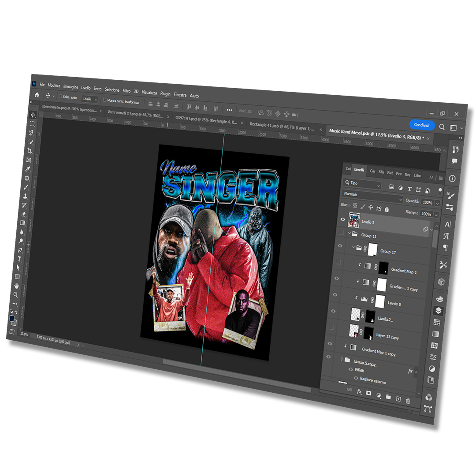Screen dimensions: 476x476
Task: Delete layer using trash icon
Action: 408,401
